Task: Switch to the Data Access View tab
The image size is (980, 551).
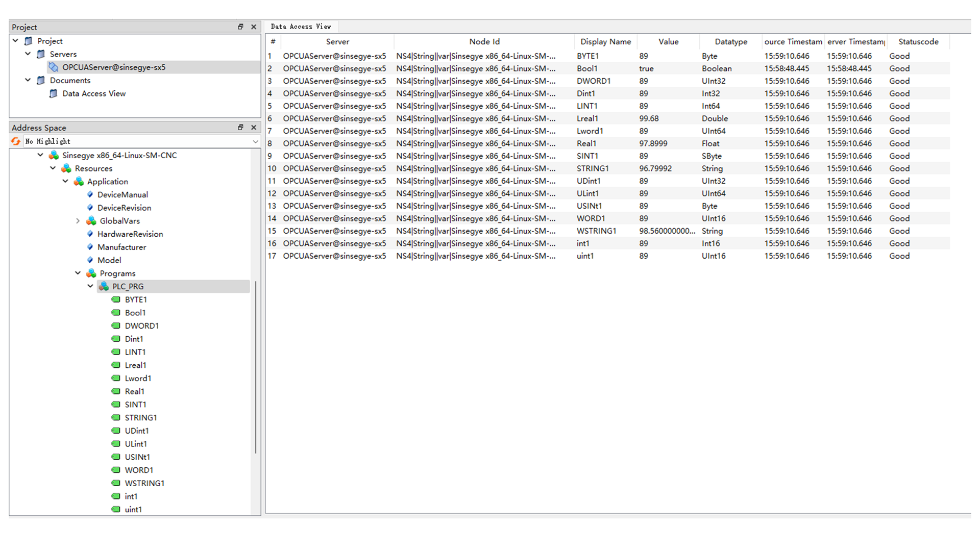Action: [301, 27]
